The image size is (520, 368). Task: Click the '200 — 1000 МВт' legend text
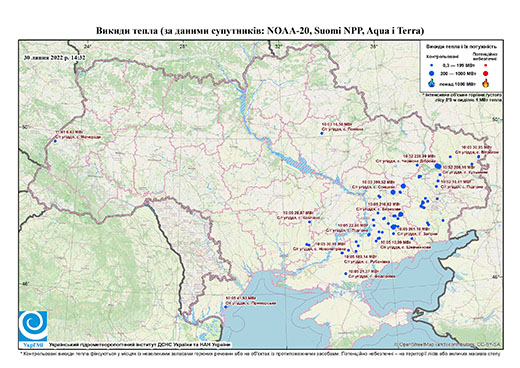pos(457,73)
